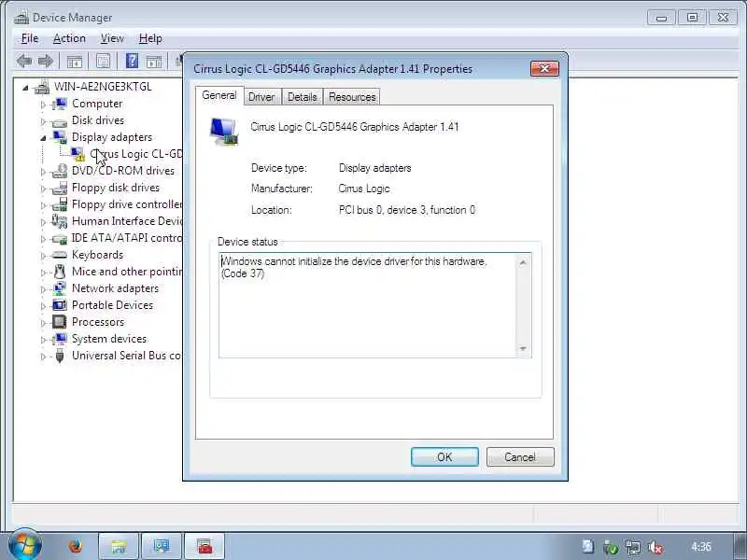Click the Floppy disk drives category icon
The image size is (747, 560).
coord(60,188)
